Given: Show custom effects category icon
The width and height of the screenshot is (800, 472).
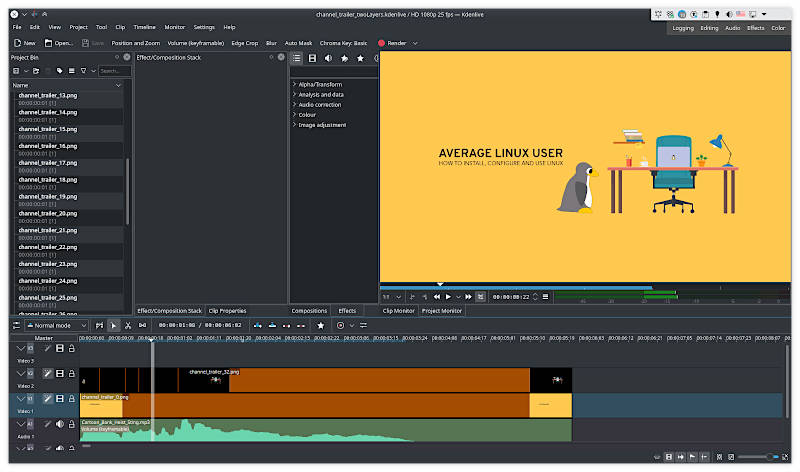Looking at the screenshot, I should click(344, 58).
